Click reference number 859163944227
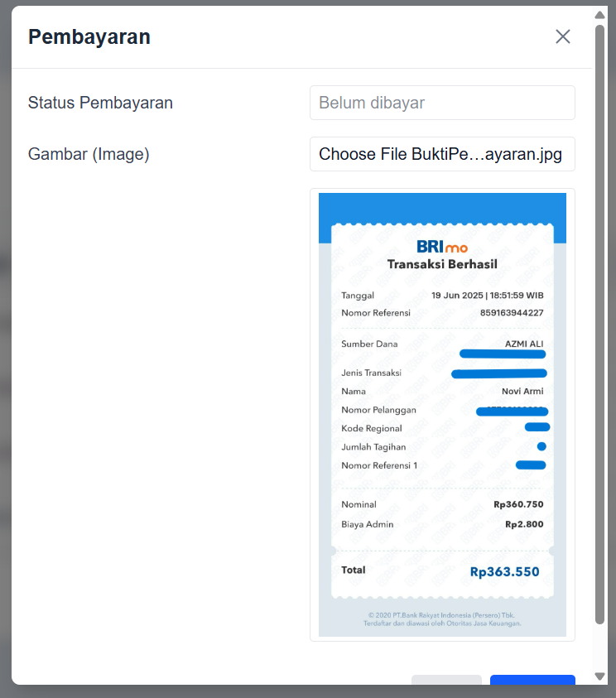Screen dimensions: 616x698 point(512,312)
